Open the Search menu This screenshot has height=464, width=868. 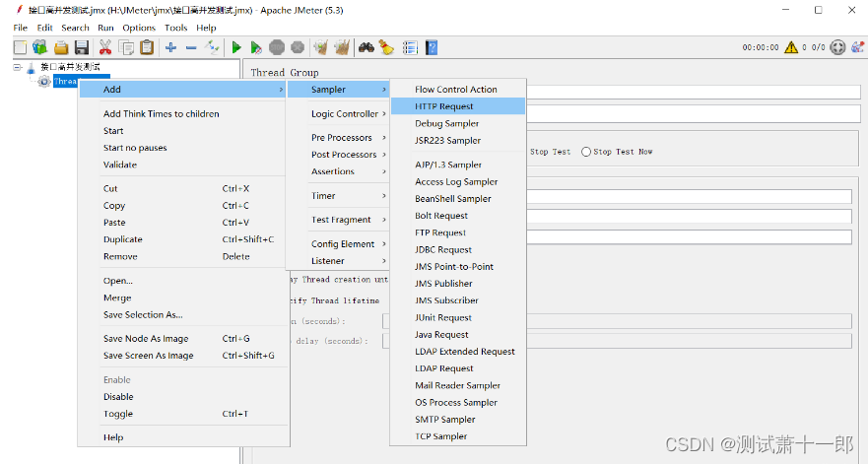[x=75, y=28]
